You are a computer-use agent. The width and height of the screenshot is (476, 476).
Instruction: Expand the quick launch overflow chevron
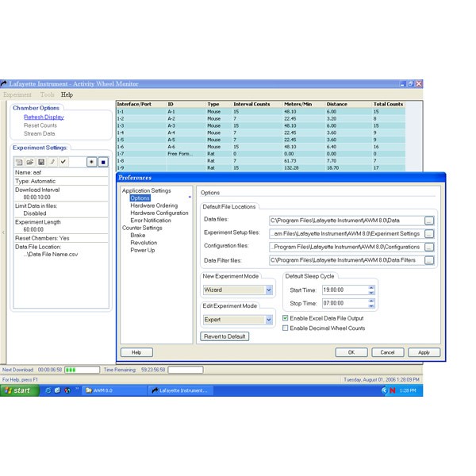(77, 389)
